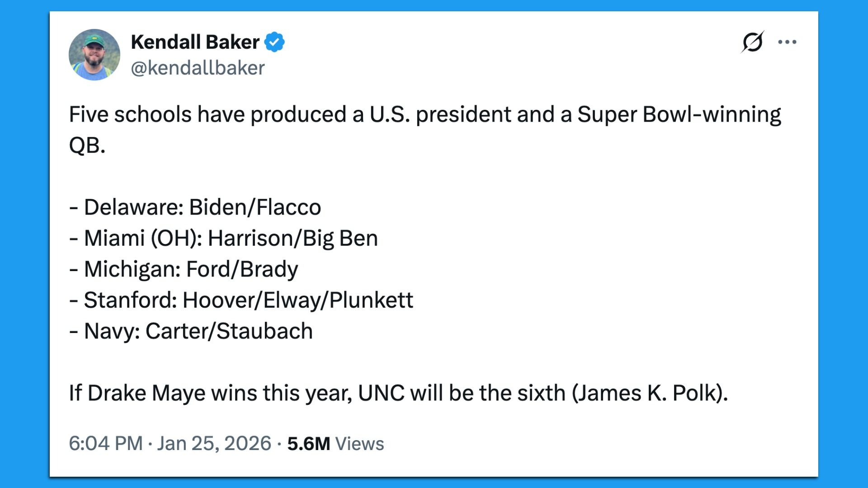Click the Jan 25, 2026 date
Viewport: 868px width, 488px height.
coord(214,443)
